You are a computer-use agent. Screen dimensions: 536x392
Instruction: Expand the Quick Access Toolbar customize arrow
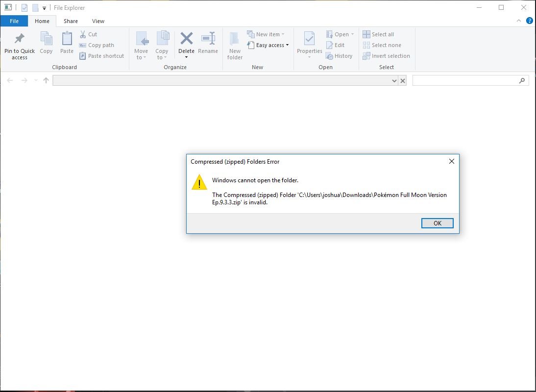(45, 8)
